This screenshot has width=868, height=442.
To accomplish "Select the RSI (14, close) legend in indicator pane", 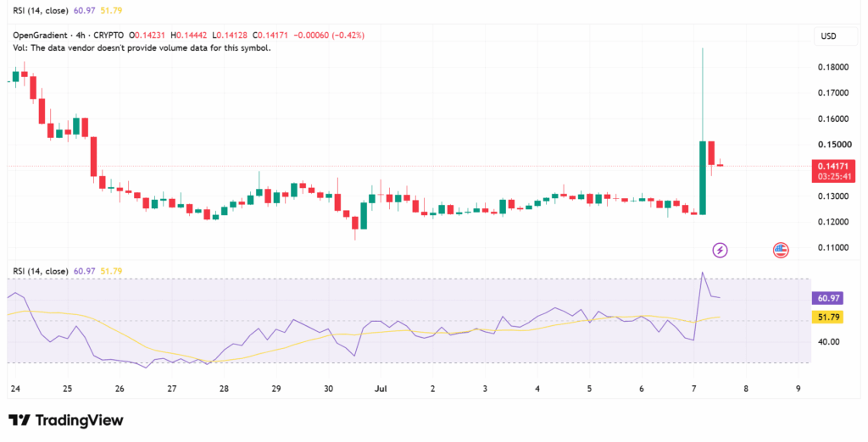I will pos(41,271).
